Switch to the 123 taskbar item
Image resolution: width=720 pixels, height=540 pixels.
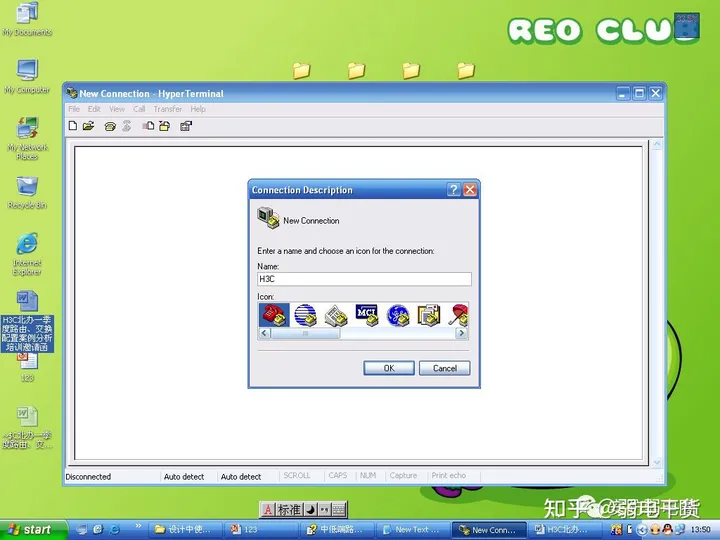(x=263, y=529)
